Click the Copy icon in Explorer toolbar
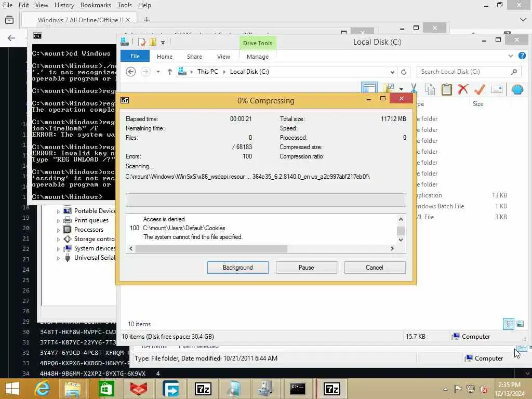The image size is (532, 399). pyautogui.click(x=430, y=89)
